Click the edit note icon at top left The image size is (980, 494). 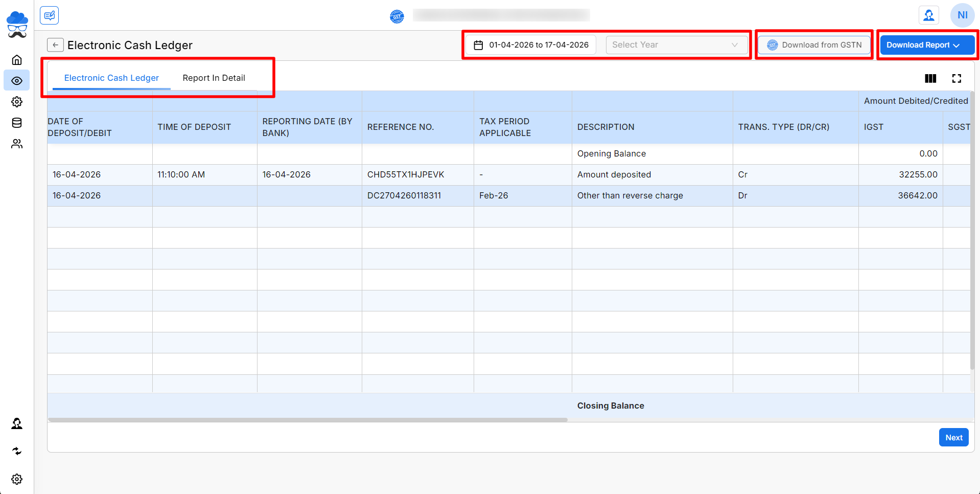tap(49, 15)
